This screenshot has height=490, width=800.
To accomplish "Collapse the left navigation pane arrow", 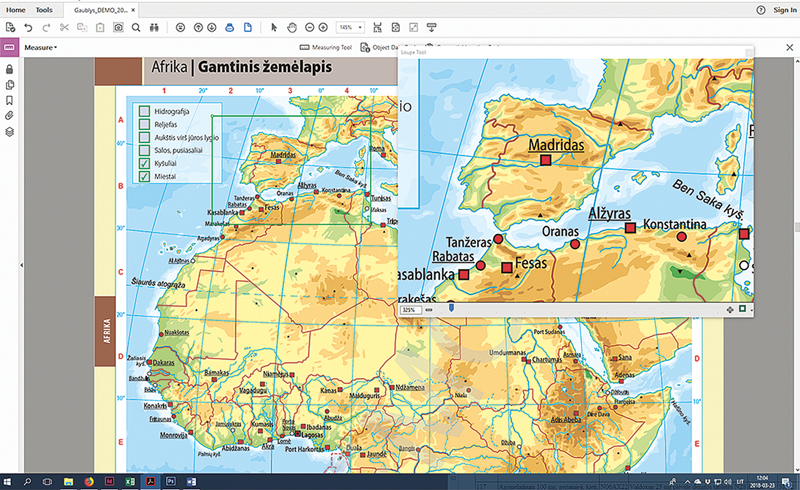I will pyautogui.click(x=21, y=265).
